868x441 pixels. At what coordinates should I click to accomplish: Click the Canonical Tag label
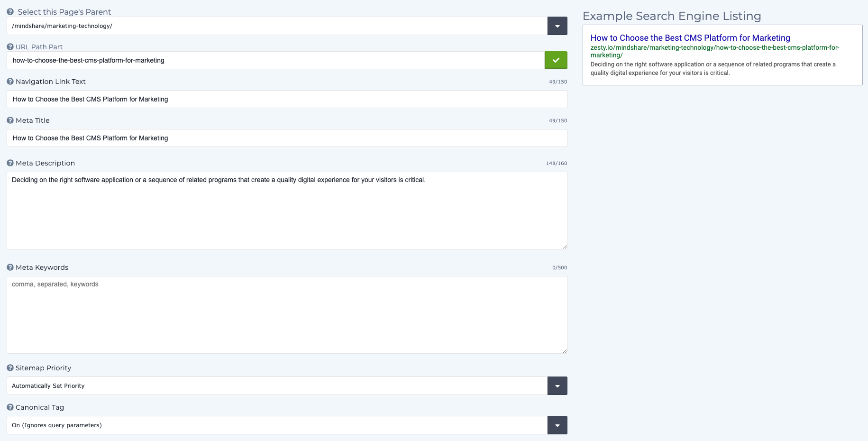(40, 407)
